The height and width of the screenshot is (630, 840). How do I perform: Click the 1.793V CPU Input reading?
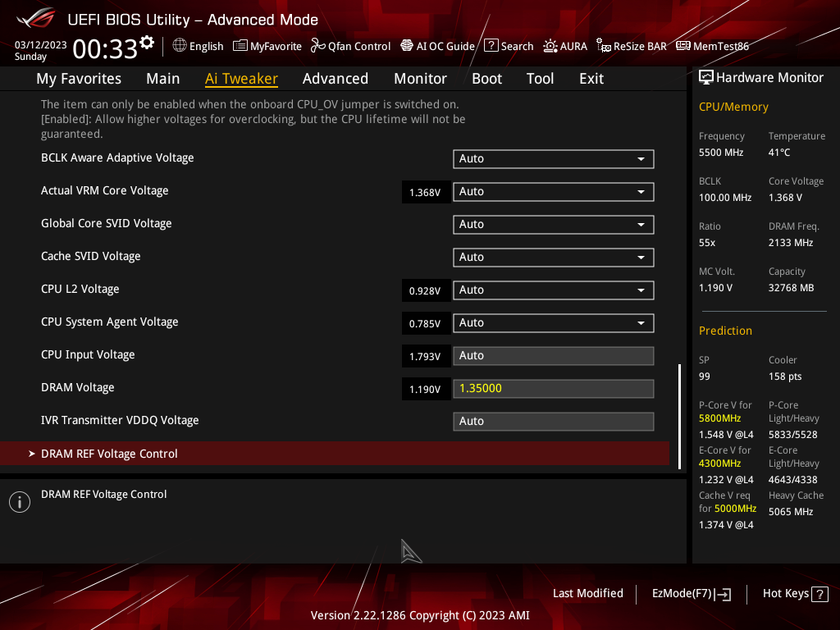[426, 356]
